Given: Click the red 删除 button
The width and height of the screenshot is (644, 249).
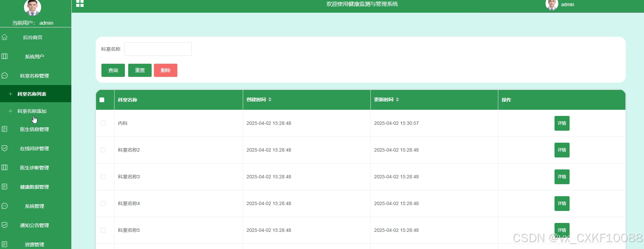Looking at the screenshot, I should click(166, 70).
